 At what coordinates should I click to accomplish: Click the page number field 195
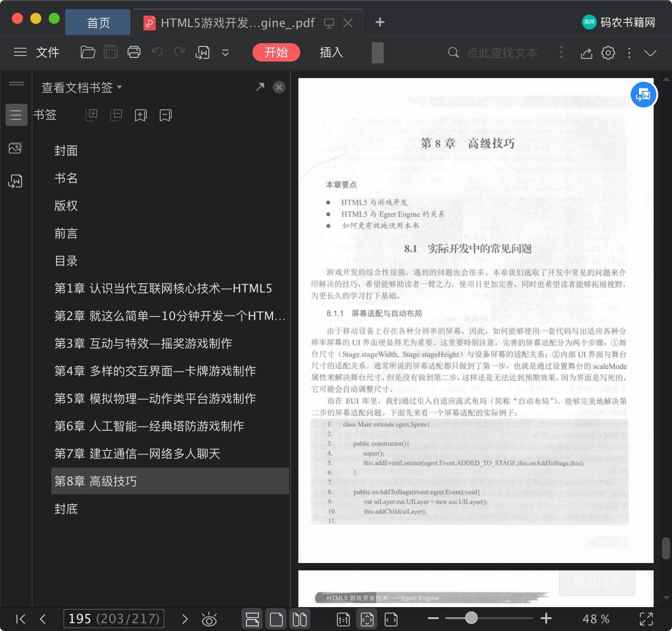[x=114, y=619]
